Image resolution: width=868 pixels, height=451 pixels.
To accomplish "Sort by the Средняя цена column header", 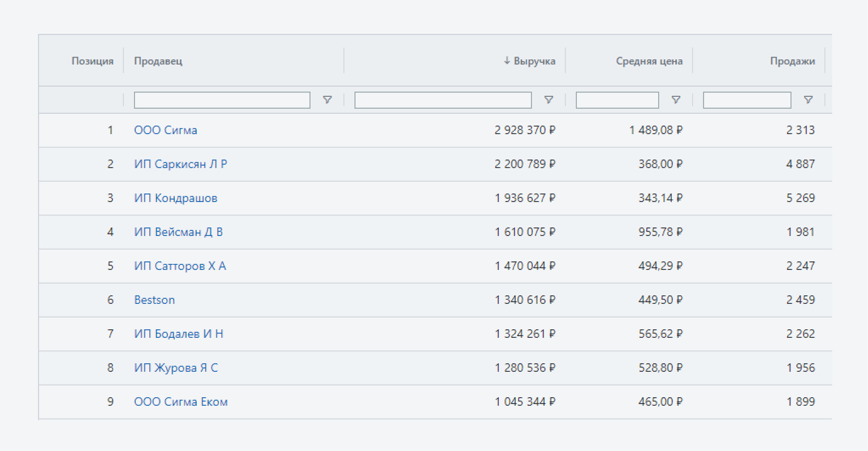I will (x=649, y=61).
